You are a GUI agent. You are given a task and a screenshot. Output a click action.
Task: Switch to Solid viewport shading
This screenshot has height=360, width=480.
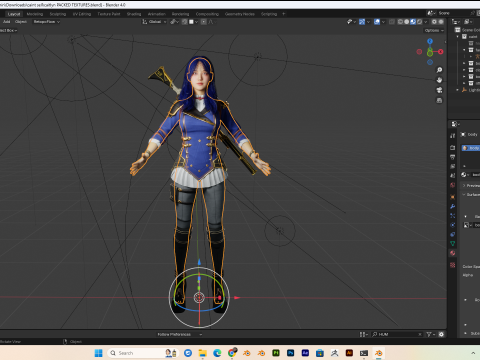[x=407, y=22]
